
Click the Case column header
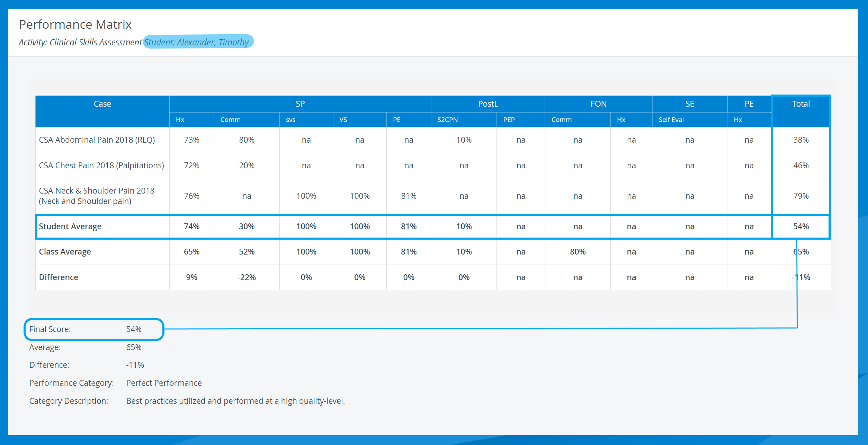click(102, 104)
